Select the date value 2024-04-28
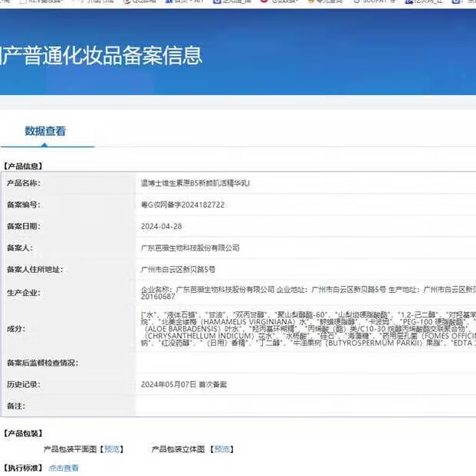The image size is (476, 476). (162, 226)
